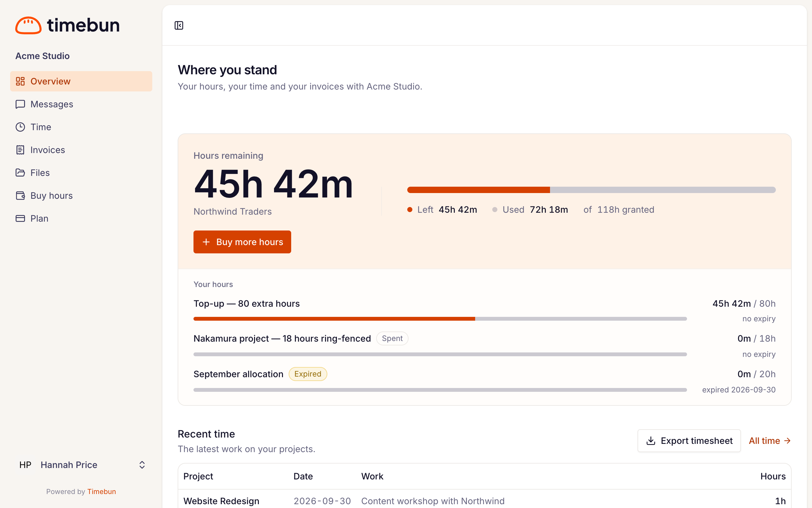The height and width of the screenshot is (508, 812).
Task: Click the Left 45h 42m legend
Action: coord(442,210)
